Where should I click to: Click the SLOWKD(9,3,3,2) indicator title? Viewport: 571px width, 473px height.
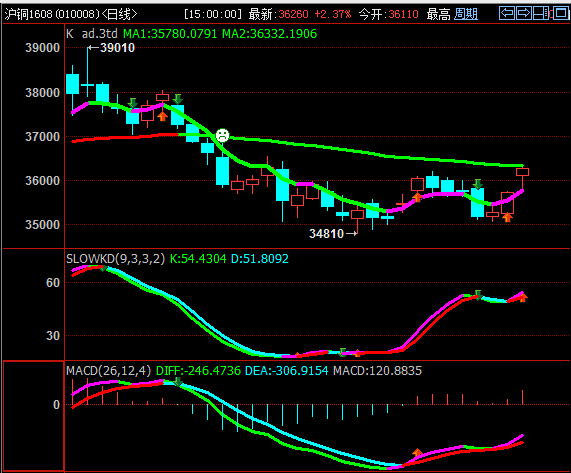(115, 259)
